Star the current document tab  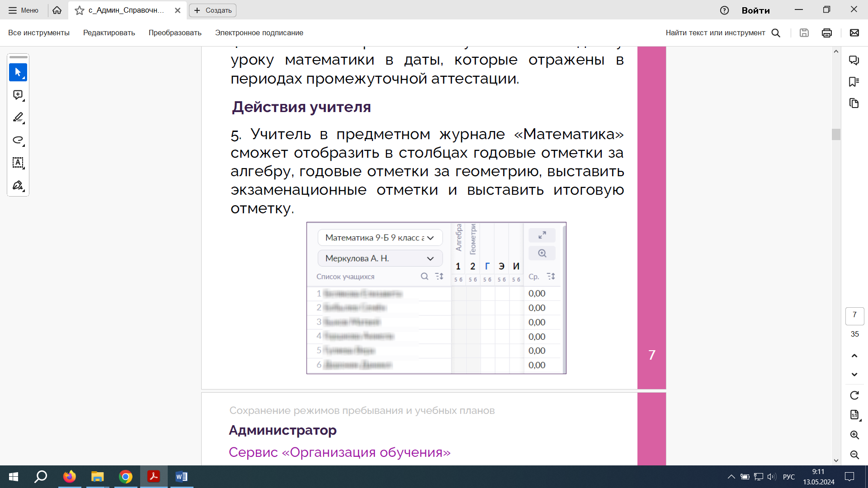[x=80, y=10]
